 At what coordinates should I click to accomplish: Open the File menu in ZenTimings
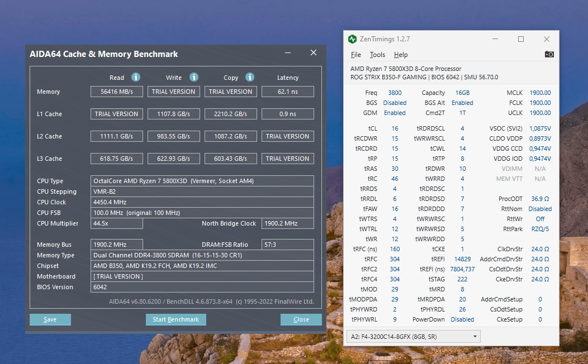click(x=356, y=55)
